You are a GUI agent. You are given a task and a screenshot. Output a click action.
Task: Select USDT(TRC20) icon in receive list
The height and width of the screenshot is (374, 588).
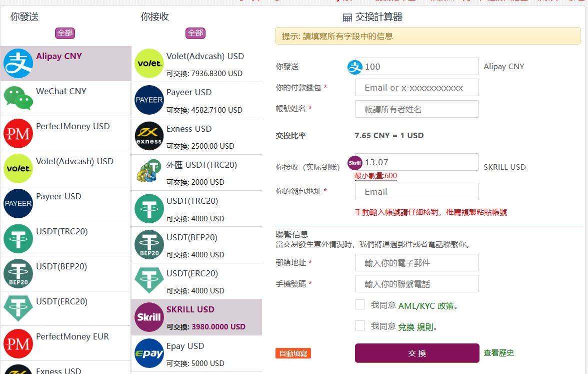click(x=149, y=209)
